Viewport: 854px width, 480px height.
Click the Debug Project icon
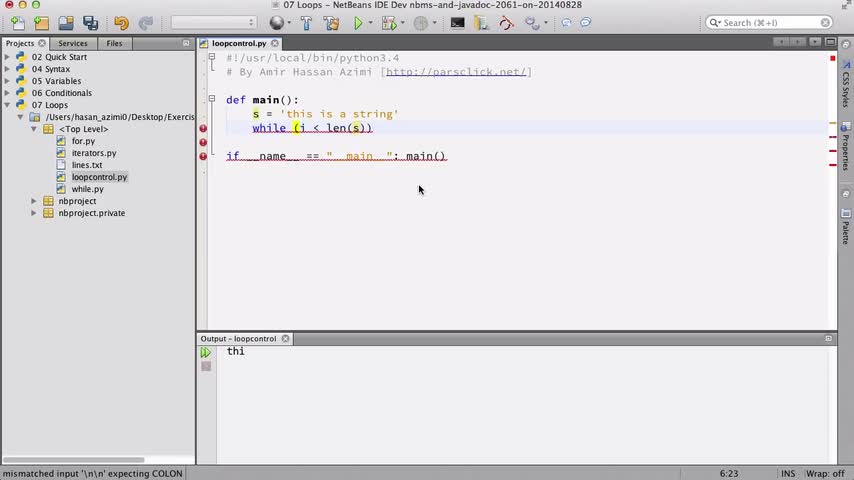point(389,23)
